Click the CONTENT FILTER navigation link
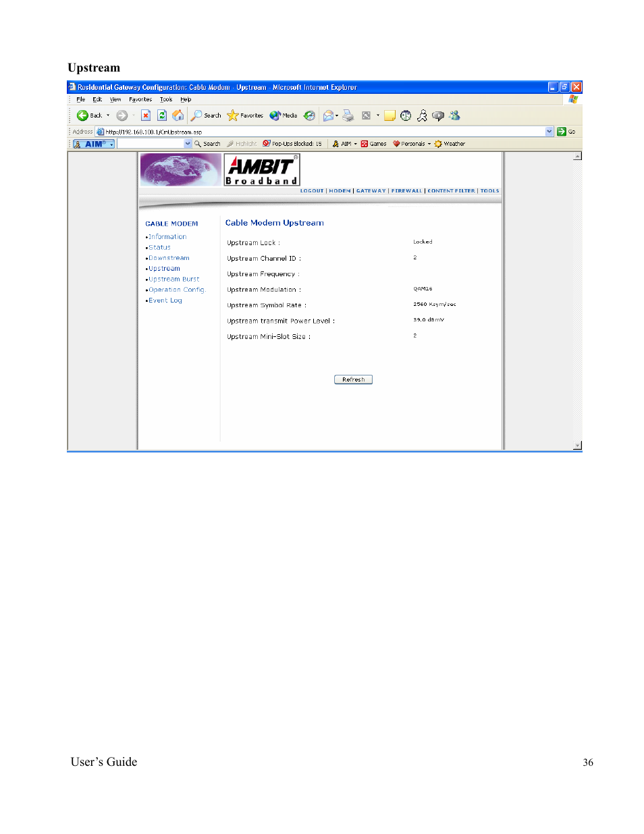The width and height of the screenshot is (644, 834). [451, 191]
